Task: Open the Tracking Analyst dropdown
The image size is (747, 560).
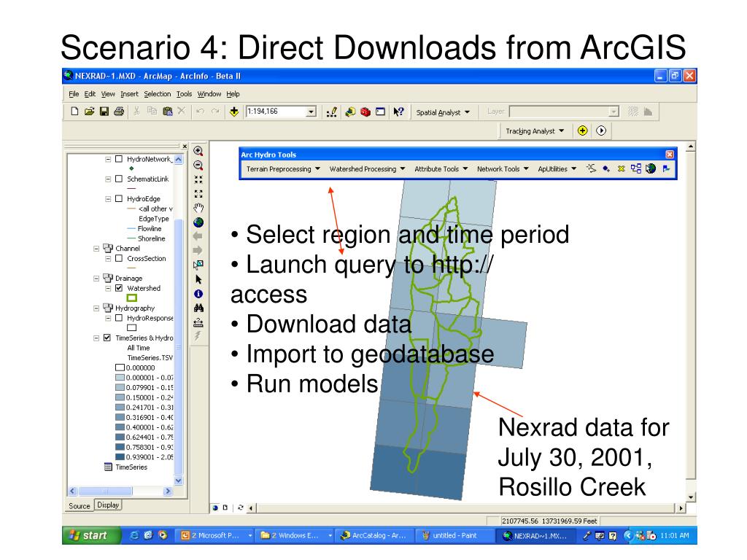Action: 535,131
